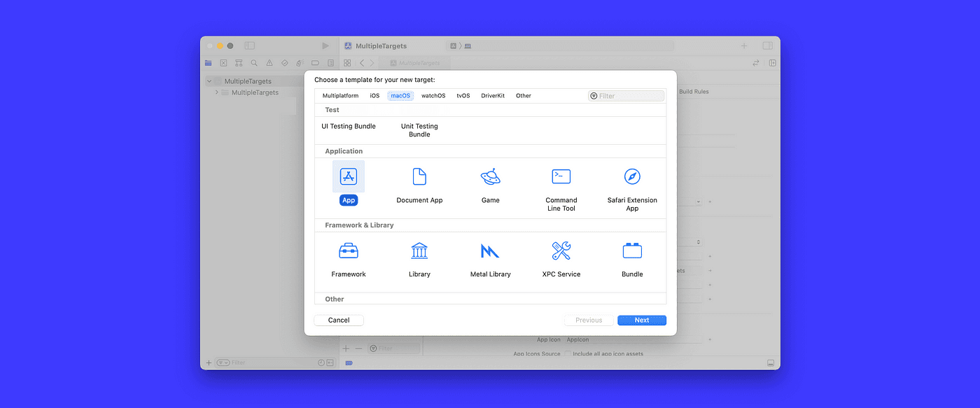Select the Command Line Tool template
980x408 pixels.
pos(561,176)
